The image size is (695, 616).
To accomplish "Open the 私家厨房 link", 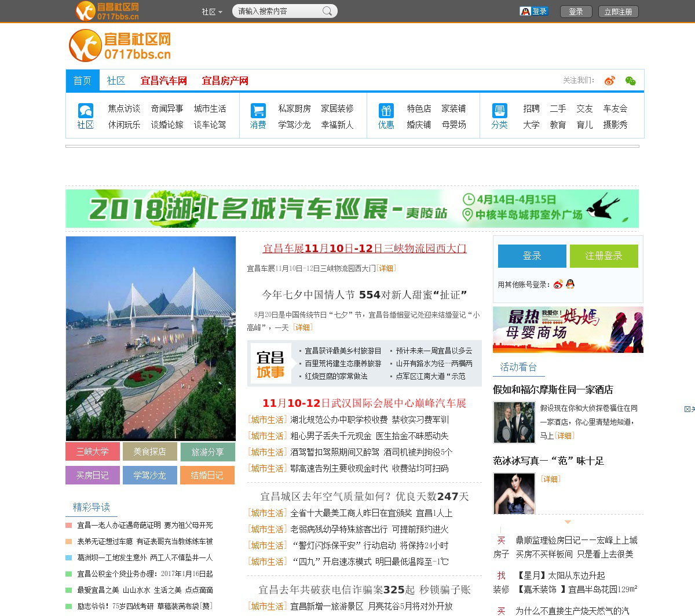I will pos(294,108).
